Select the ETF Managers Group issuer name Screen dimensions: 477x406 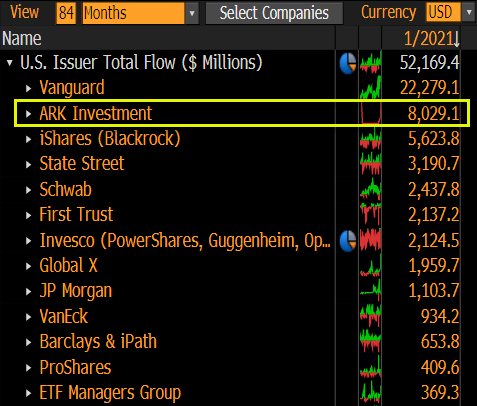coord(110,392)
